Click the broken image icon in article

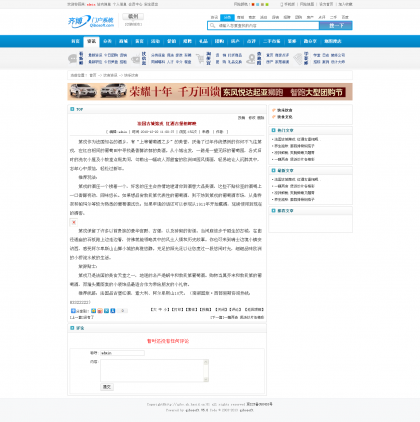click(x=74, y=222)
